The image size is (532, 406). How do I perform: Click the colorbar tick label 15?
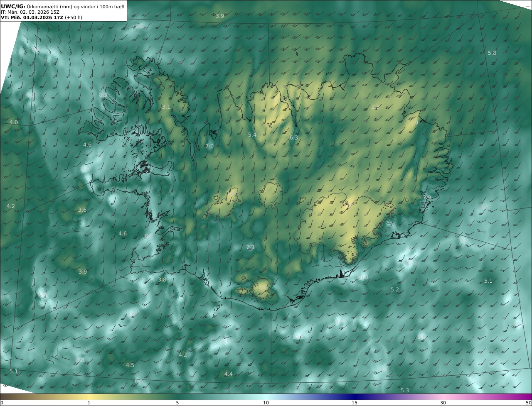tap(355, 403)
